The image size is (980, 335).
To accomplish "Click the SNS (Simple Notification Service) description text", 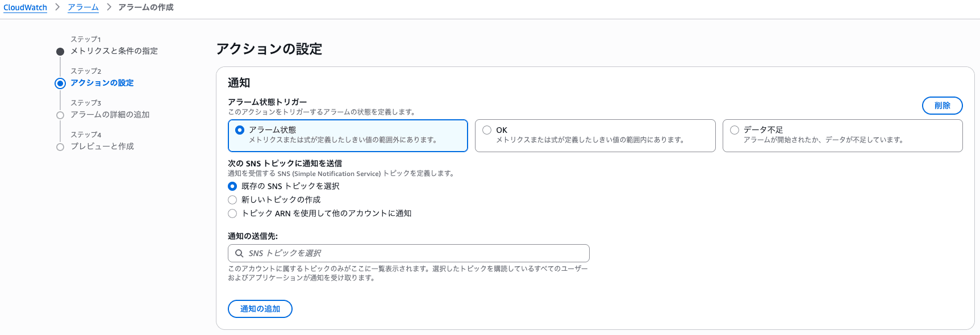I will click(341, 173).
